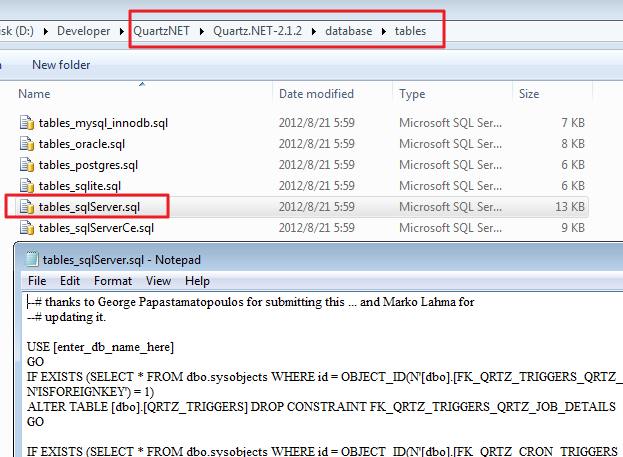The image size is (623, 457).
Task: Expand the arrow after Developer in address bar
Action: [122, 31]
